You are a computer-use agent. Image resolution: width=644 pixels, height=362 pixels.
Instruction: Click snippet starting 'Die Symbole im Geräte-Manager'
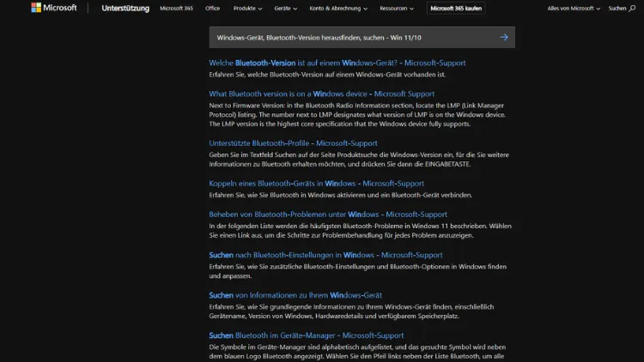click(x=357, y=352)
